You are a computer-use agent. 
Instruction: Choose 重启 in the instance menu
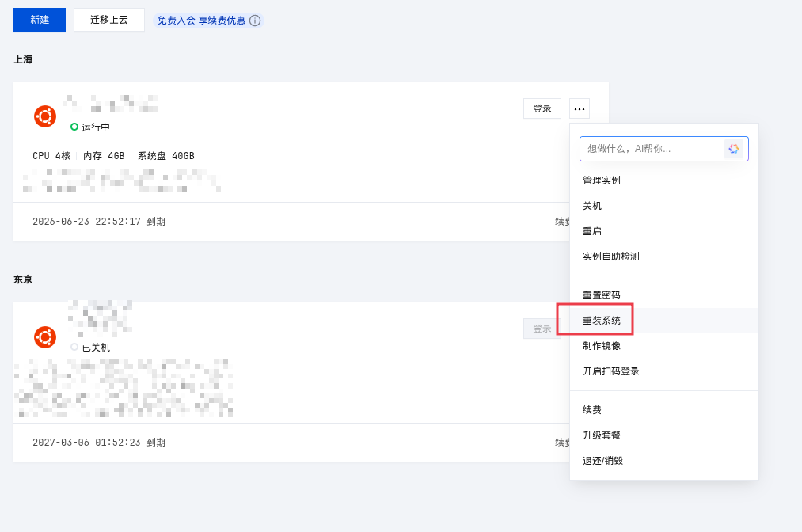pos(592,231)
